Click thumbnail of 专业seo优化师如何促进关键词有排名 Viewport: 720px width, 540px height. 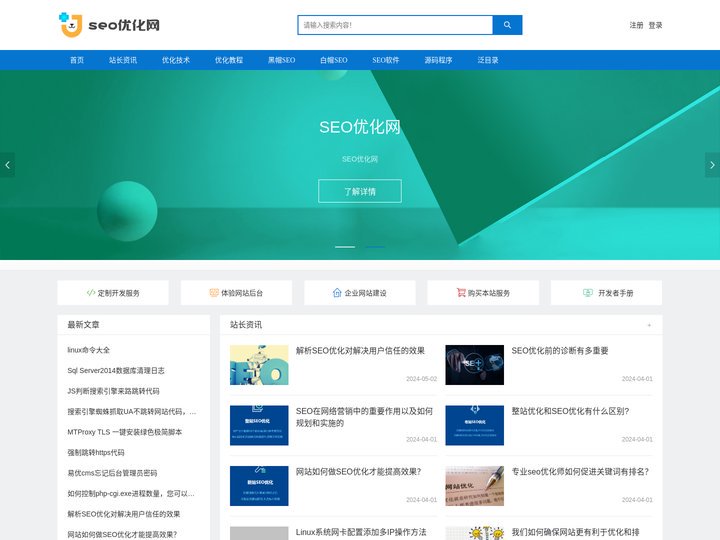474,486
